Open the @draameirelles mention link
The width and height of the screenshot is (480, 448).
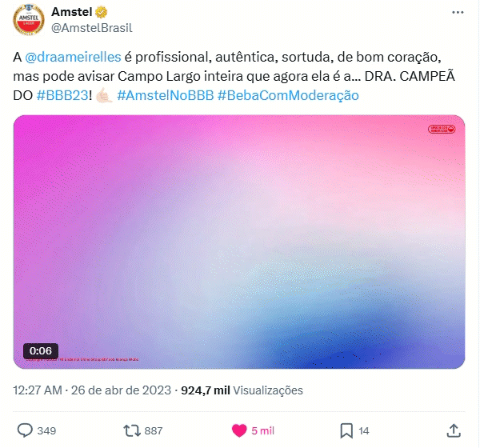tap(73, 57)
